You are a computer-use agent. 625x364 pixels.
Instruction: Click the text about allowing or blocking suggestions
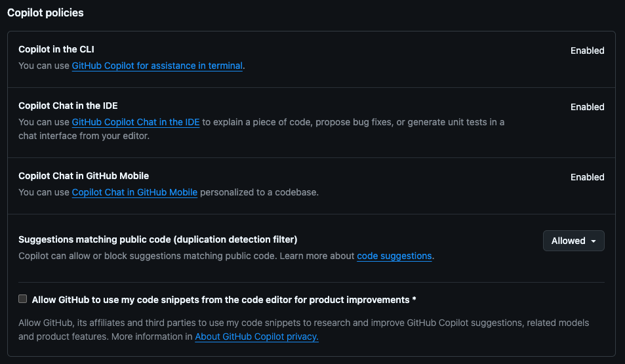pos(177,256)
